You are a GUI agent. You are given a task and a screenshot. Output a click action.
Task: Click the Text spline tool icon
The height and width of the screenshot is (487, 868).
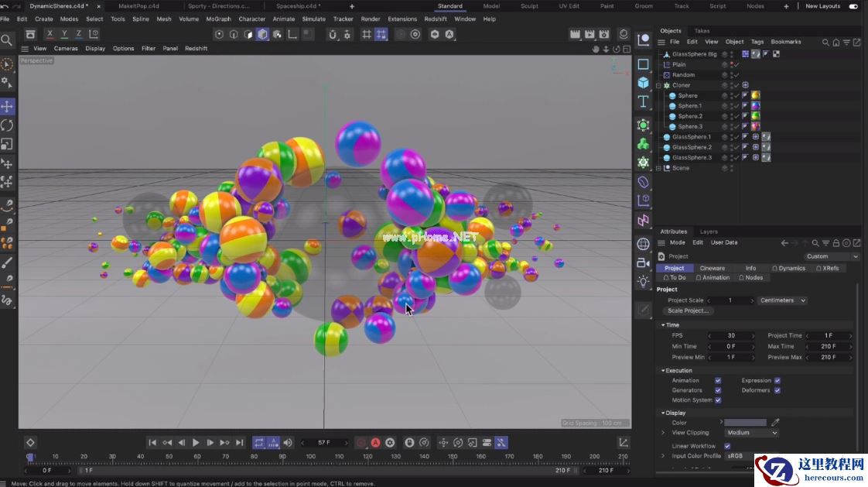coord(643,101)
